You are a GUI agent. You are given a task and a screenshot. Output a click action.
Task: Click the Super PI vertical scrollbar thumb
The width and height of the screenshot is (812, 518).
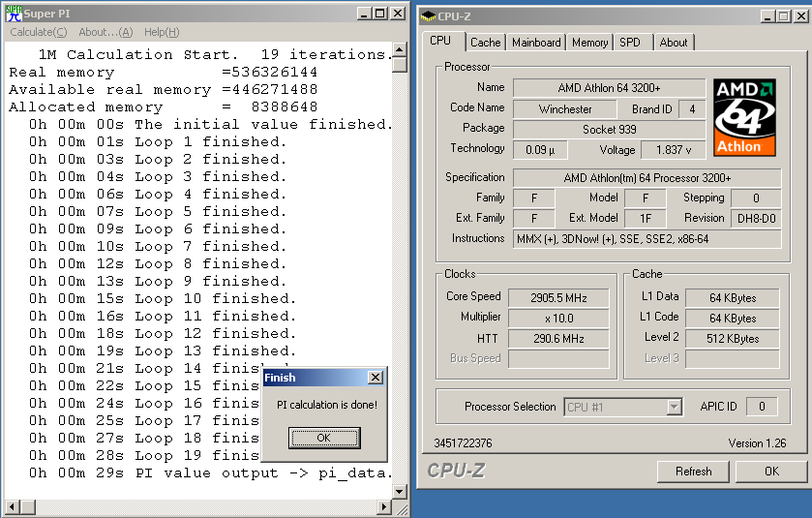tap(400, 65)
